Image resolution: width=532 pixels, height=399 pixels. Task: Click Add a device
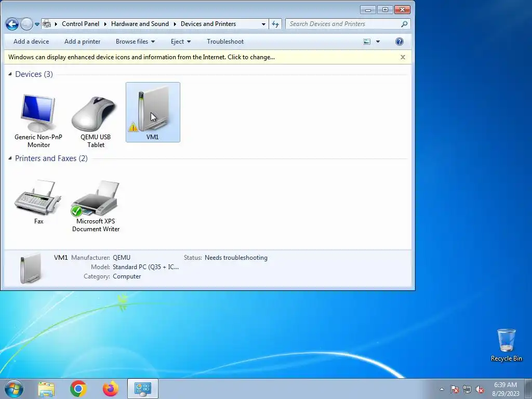[x=31, y=42]
